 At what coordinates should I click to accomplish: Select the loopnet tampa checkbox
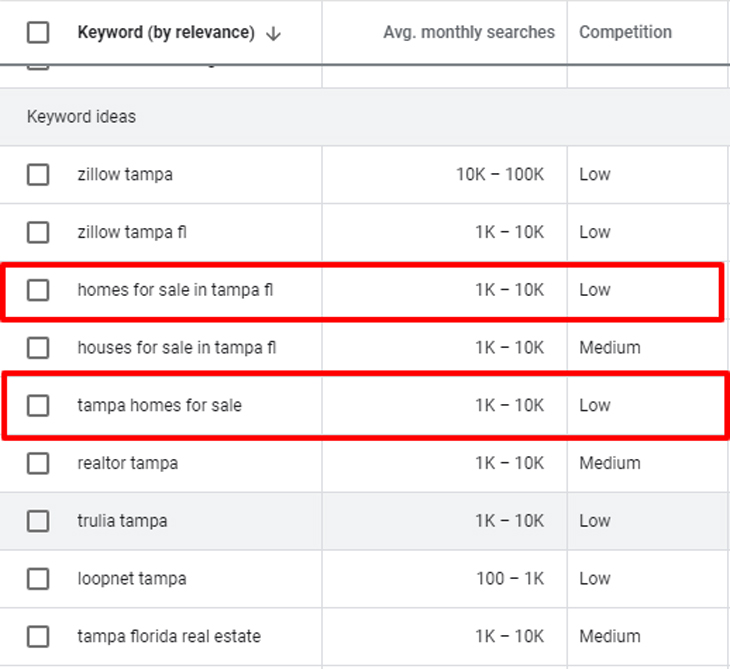point(38,579)
